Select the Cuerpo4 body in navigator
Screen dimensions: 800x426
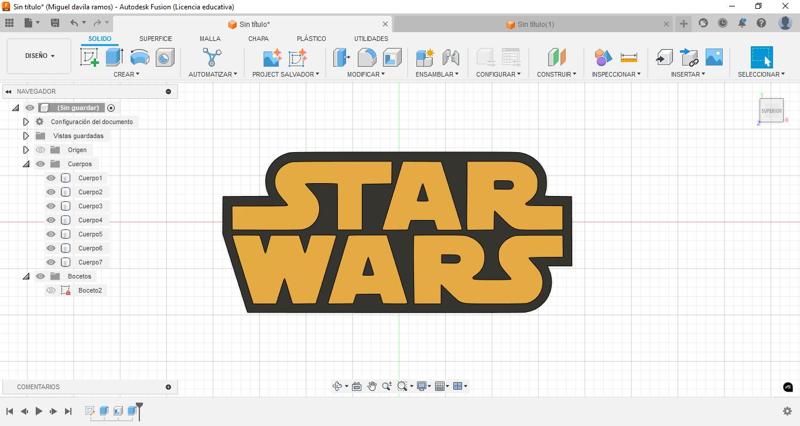tap(90, 220)
